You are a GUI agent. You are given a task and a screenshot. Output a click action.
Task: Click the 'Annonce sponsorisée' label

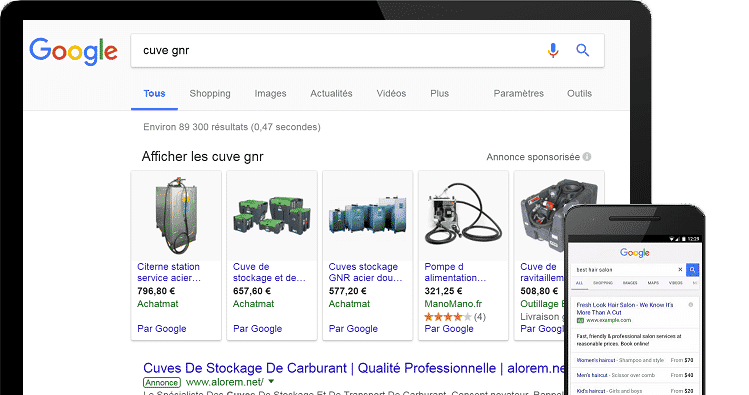[x=533, y=157]
